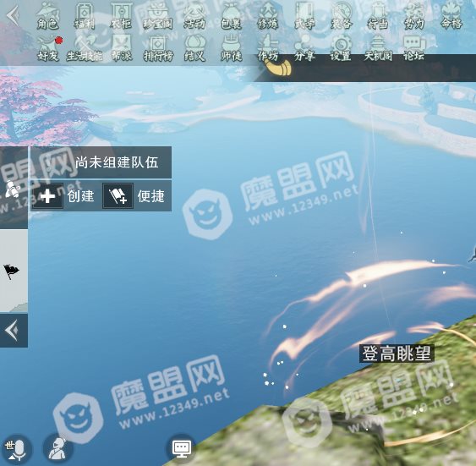This screenshot has width=476, height=466.
Task: Open the 论坛 forum
Action: 414,48
